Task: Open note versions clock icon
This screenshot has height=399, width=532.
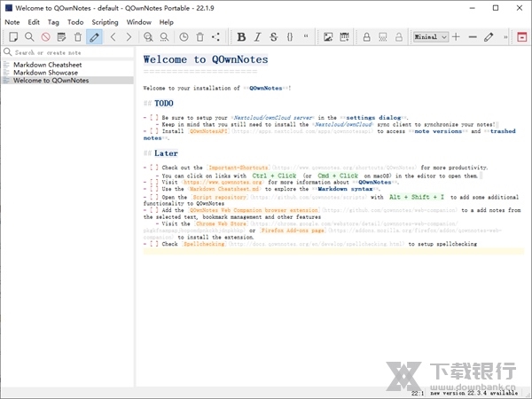Action: tap(184, 37)
